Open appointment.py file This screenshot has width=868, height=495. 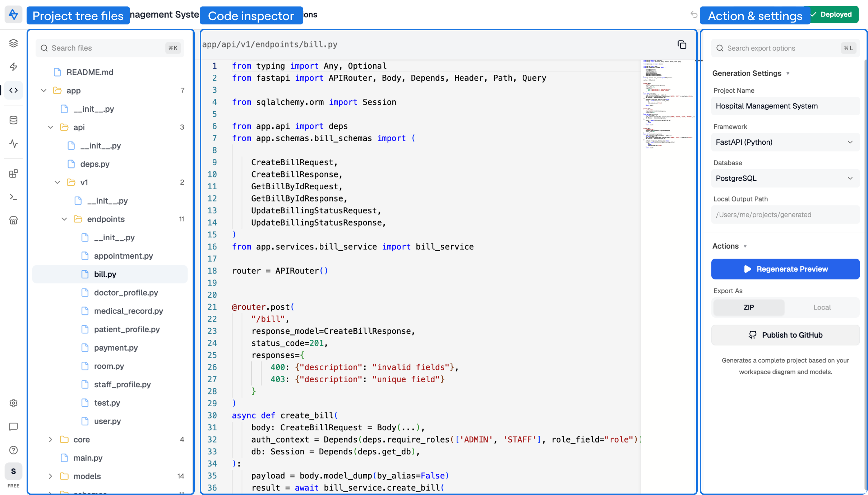tap(110, 256)
